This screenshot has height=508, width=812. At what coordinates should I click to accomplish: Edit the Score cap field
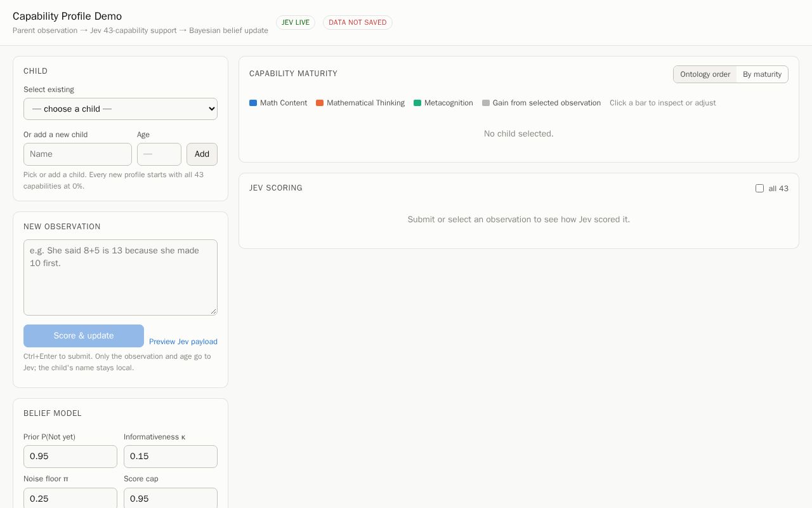click(x=171, y=498)
